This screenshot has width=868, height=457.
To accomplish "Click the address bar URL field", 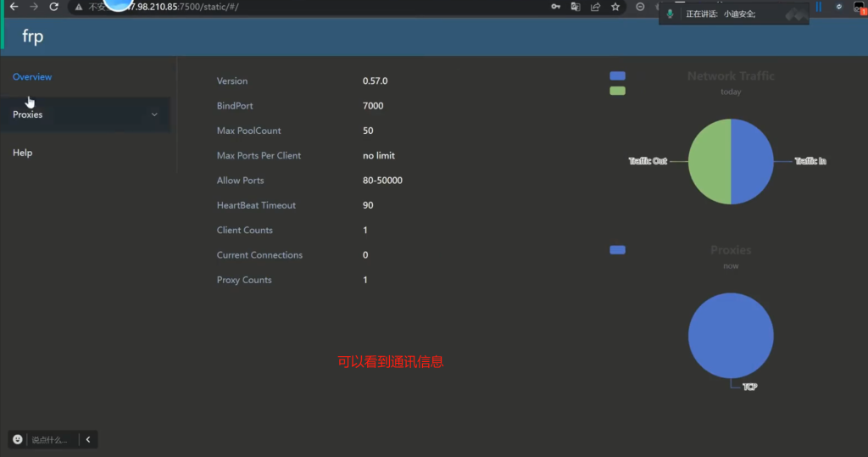I will point(310,7).
